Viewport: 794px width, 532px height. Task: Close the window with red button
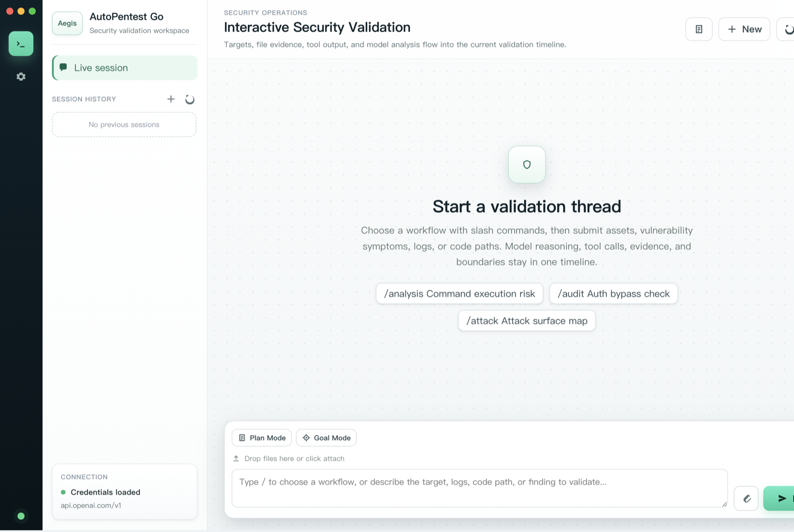[x=9, y=11]
